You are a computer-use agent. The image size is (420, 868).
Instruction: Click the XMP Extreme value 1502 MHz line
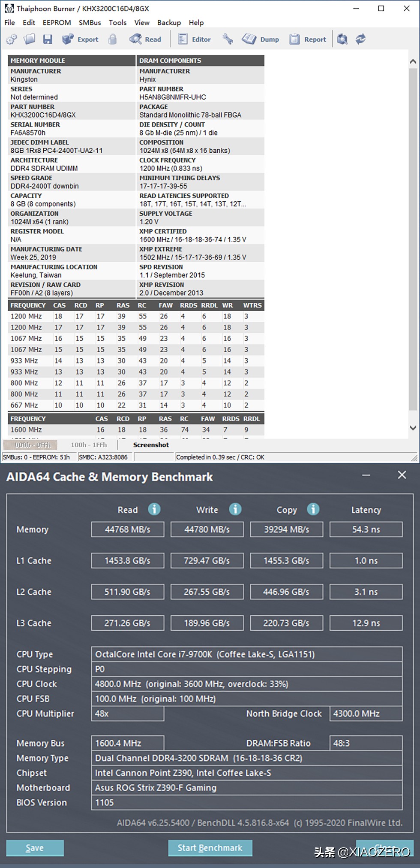coord(193,257)
